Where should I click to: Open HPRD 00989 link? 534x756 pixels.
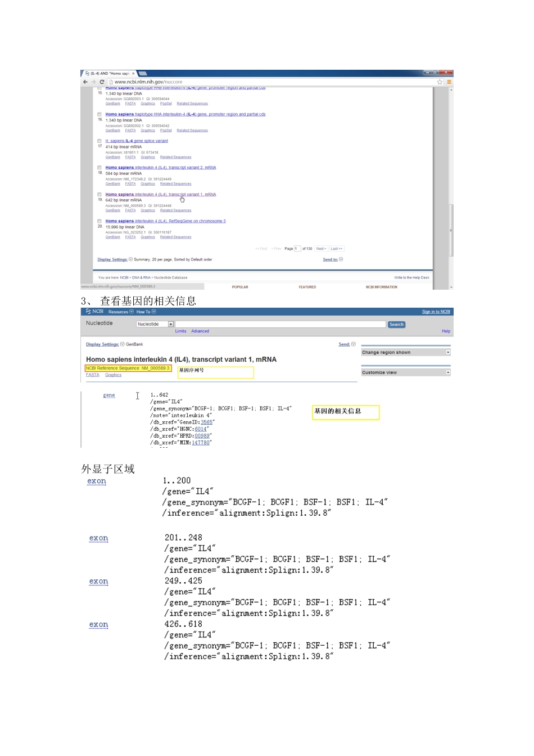pos(202,436)
